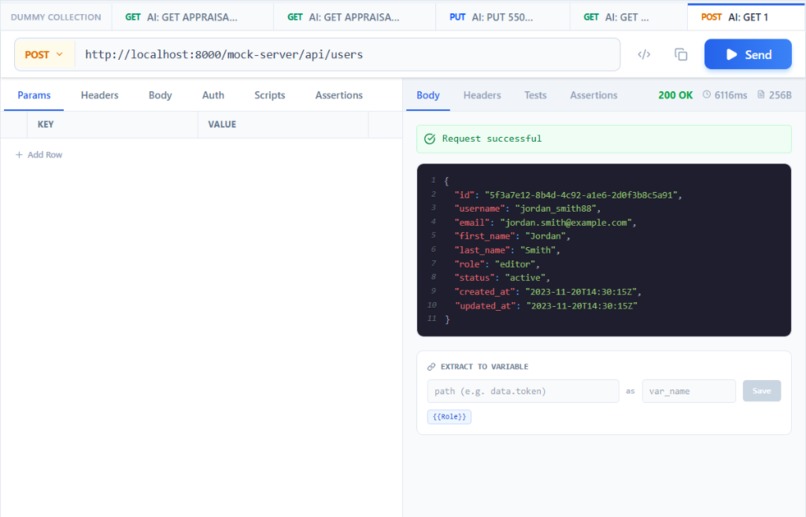806x517 pixels.
Task: Send the POST request
Action: coord(748,54)
